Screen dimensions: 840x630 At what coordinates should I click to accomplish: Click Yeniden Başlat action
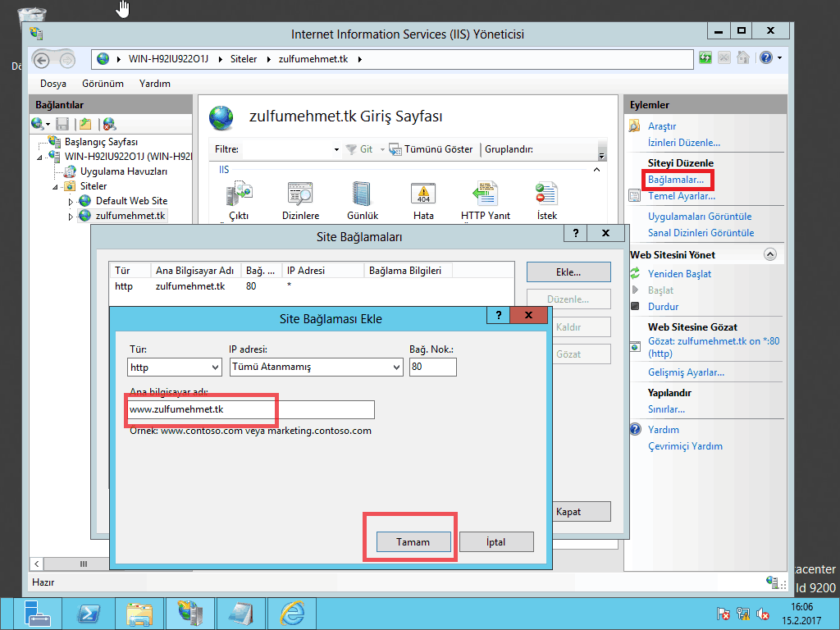click(679, 274)
